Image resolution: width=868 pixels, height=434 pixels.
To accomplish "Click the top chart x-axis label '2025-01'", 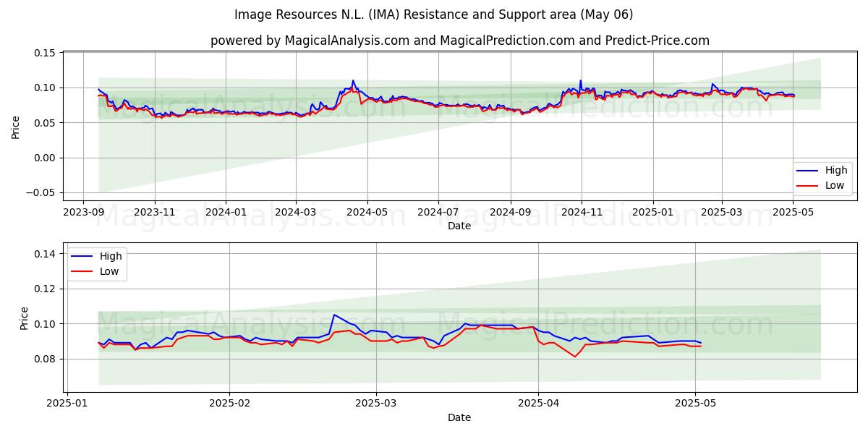I will point(653,211).
